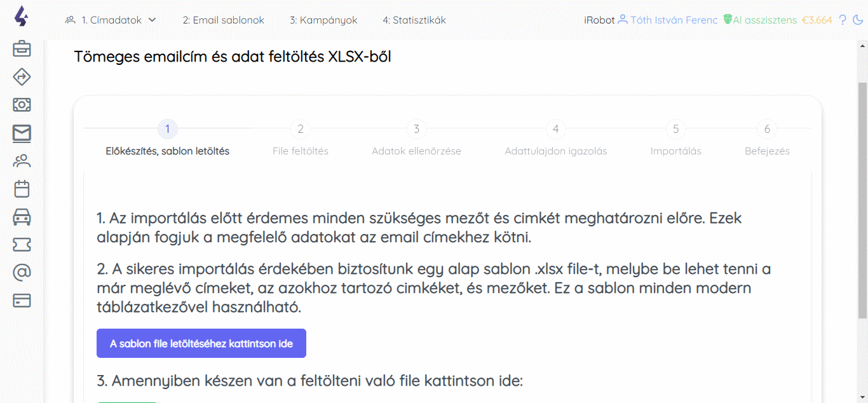
Task: Click the vertical page scrollbar
Action: point(862,197)
